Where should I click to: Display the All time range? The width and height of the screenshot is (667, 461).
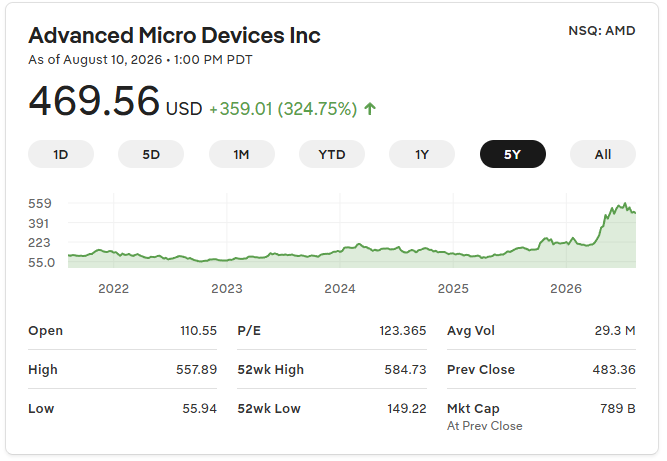603,154
